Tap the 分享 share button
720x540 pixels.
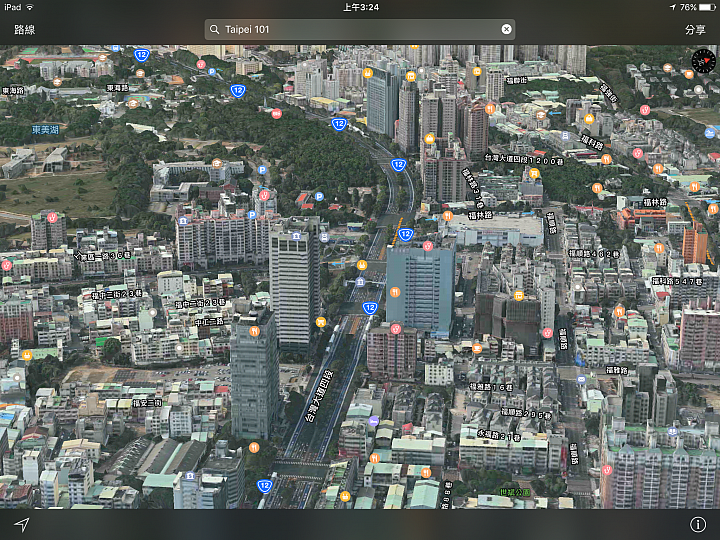[x=695, y=30]
